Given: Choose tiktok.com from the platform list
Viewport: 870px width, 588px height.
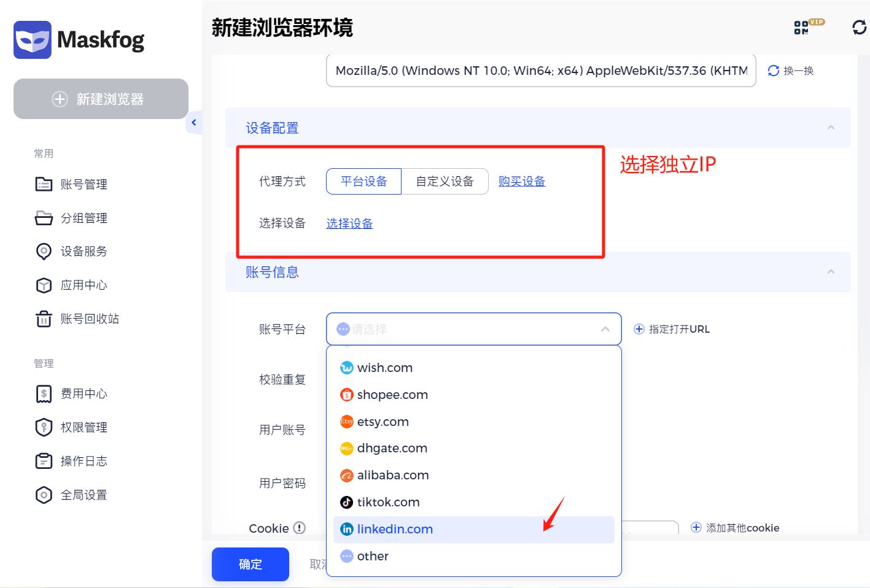Looking at the screenshot, I should [x=473, y=502].
